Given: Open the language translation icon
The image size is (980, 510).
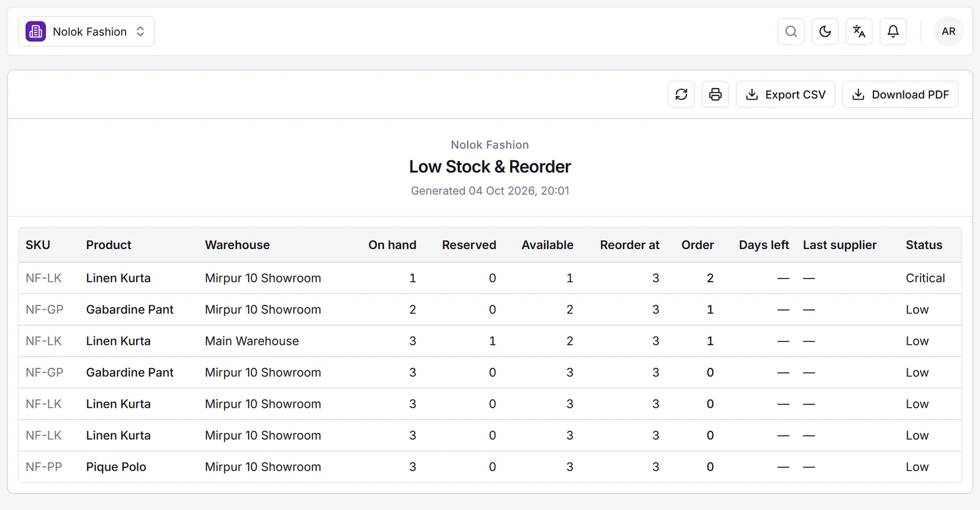Looking at the screenshot, I should 859,31.
